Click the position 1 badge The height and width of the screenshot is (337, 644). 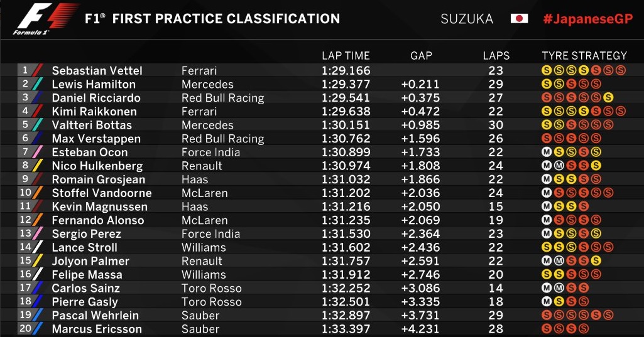pos(26,70)
